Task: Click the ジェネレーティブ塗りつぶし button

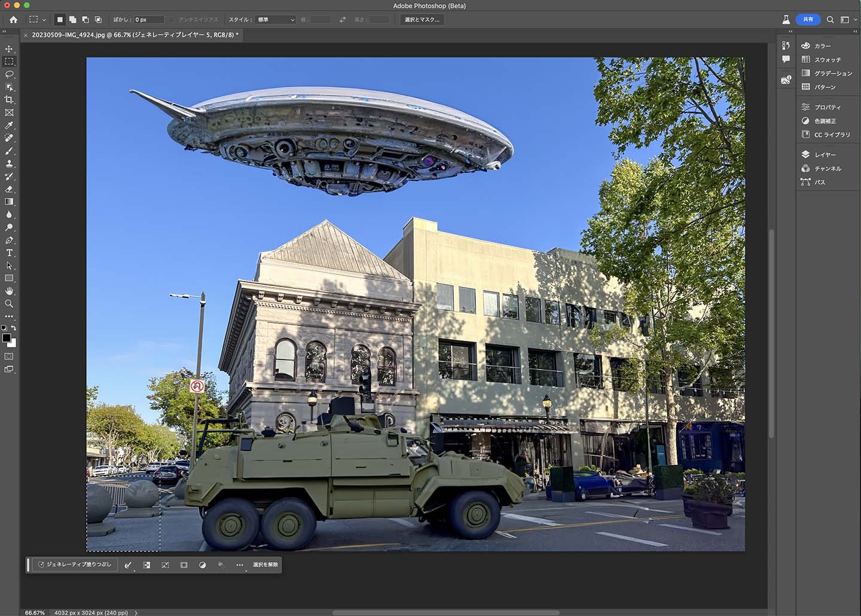Action: pos(74,565)
